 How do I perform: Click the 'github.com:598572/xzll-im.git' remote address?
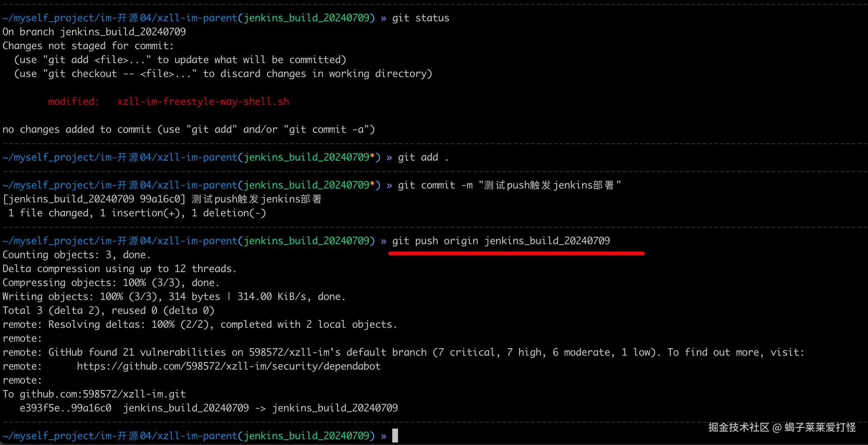[102, 394]
